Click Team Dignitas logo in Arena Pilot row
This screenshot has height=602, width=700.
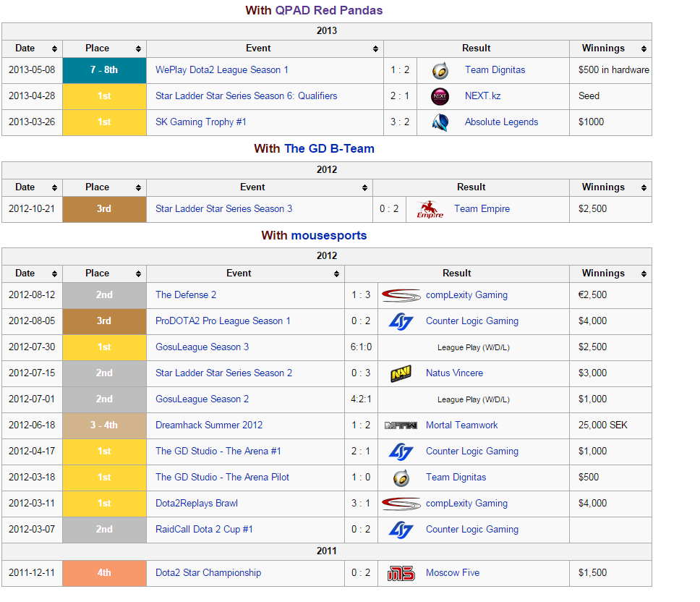(401, 478)
